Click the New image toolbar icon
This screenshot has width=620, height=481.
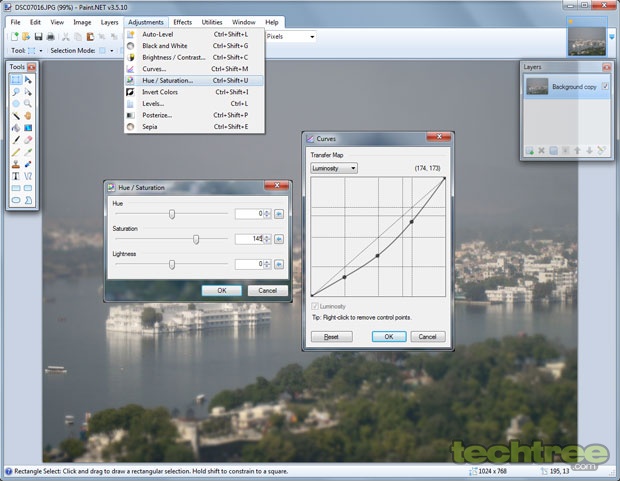pyautogui.click(x=15, y=37)
